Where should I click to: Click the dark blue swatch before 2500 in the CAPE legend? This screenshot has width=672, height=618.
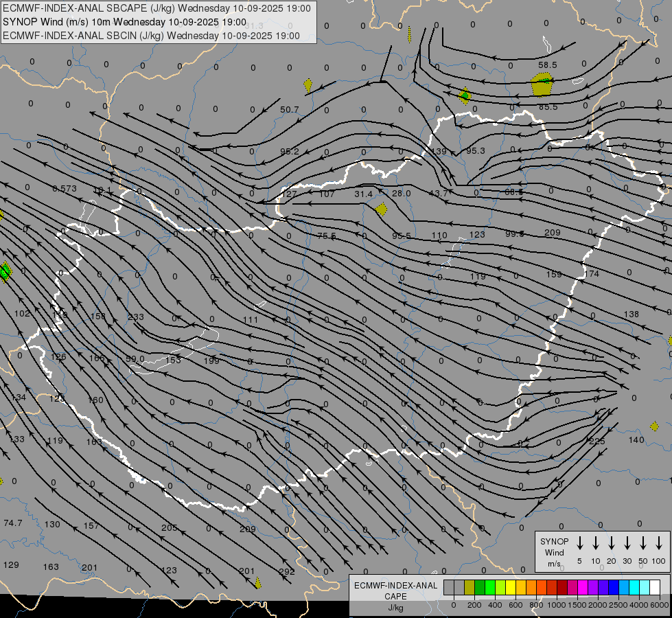[x=614, y=588]
